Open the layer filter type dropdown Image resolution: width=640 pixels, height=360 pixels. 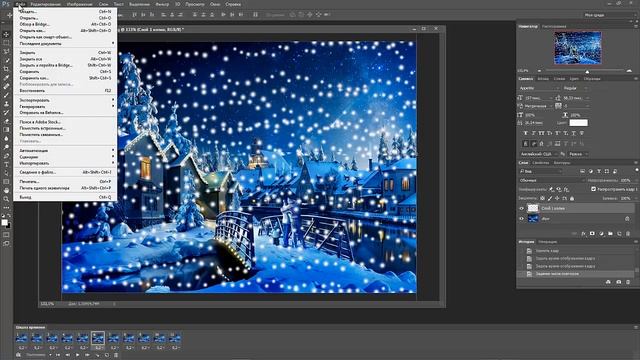point(540,171)
